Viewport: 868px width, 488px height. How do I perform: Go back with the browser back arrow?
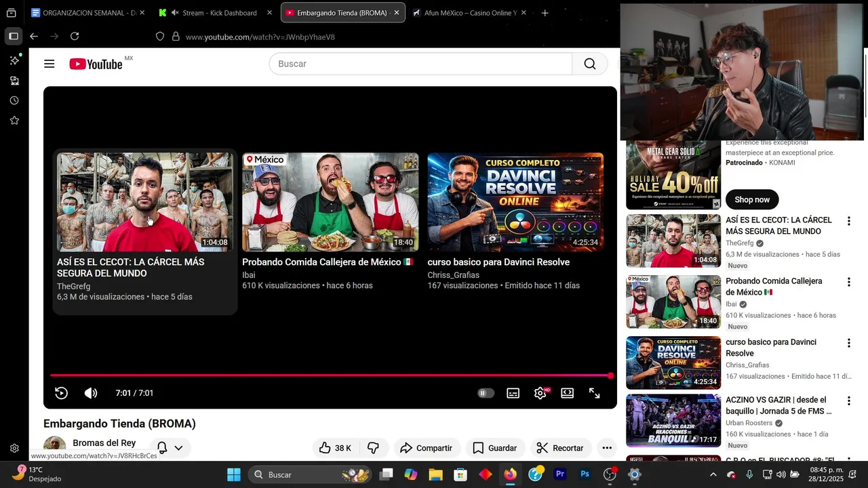point(34,37)
